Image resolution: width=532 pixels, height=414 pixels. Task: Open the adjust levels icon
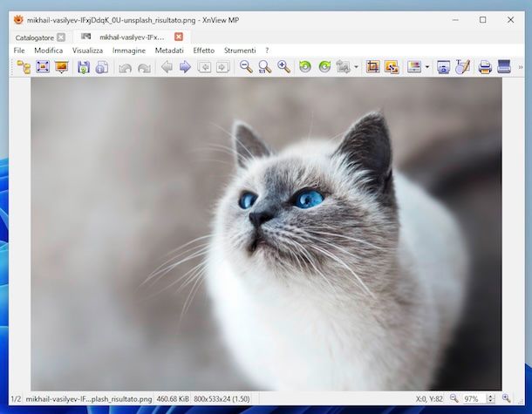pyautogui.click(x=414, y=67)
